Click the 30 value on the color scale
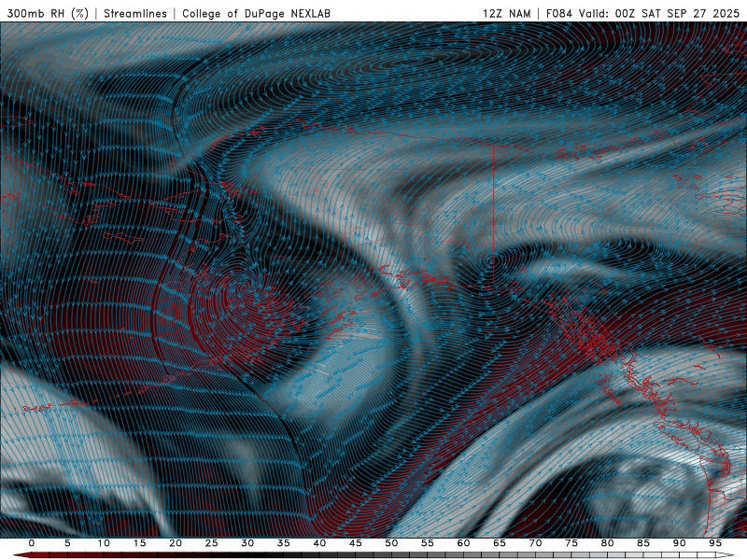The height and width of the screenshot is (560, 747). click(x=247, y=543)
